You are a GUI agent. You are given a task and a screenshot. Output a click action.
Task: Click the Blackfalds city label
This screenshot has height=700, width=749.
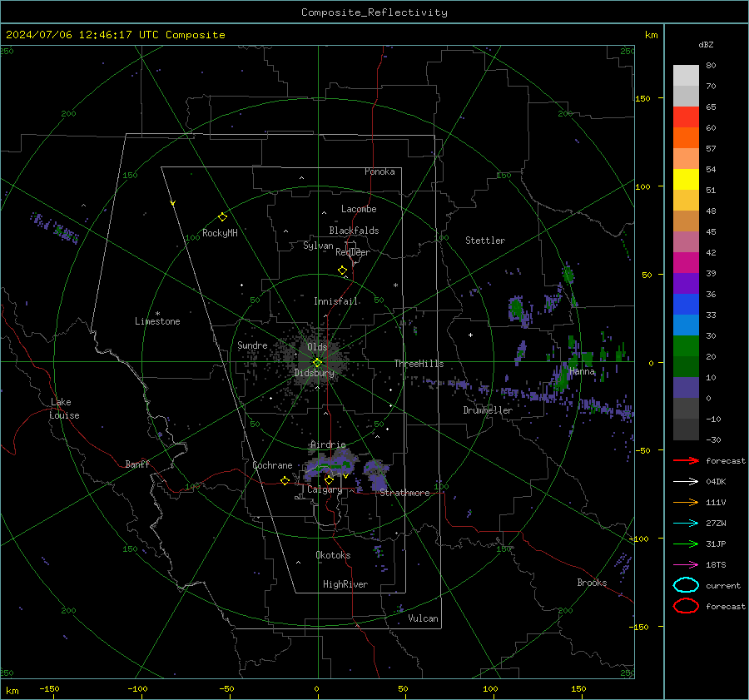point(354,231)
